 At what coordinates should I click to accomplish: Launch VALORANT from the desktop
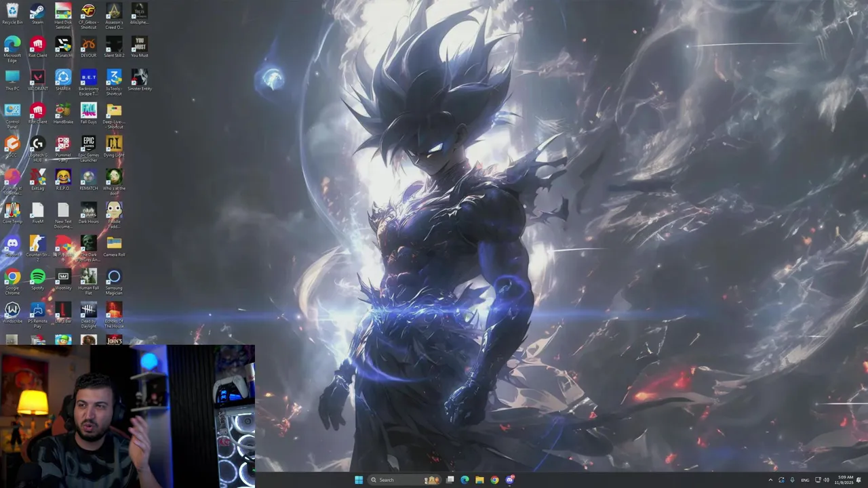[x=37, y=81]
